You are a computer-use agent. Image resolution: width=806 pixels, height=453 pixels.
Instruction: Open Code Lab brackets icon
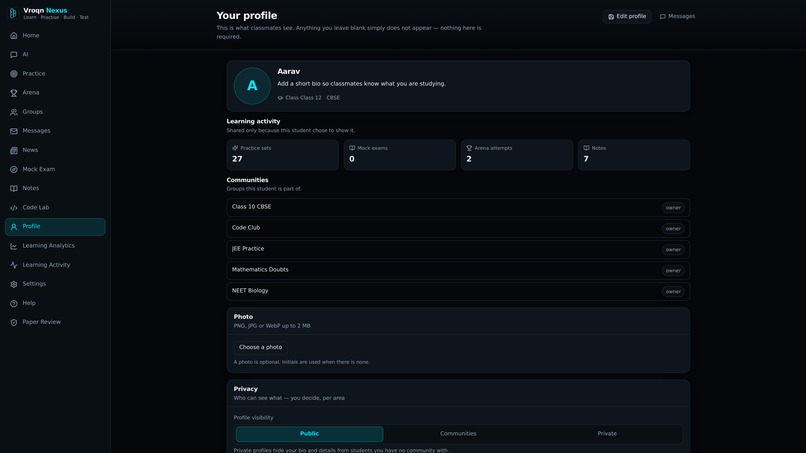[14, 208]
